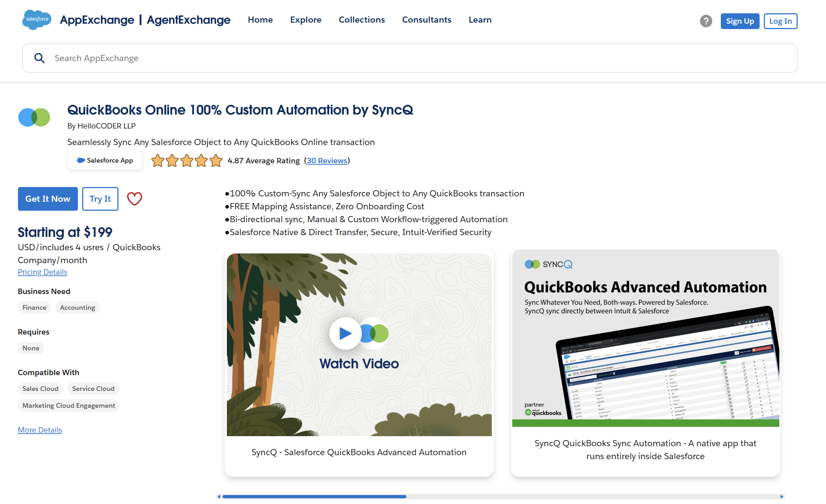Screen dimensions: 826x504
Task: Click the Try It button
Action: (x=100, y=199)
